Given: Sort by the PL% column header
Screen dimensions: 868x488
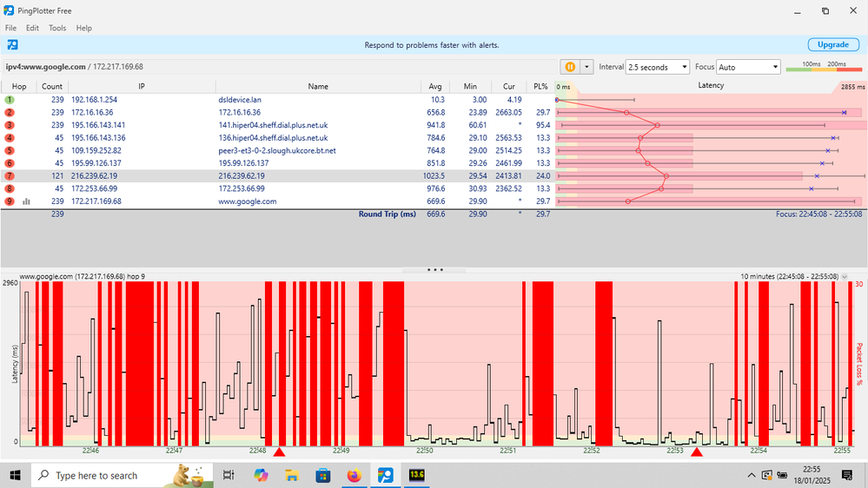Looking at the screenshot, I should click(542, 86).
